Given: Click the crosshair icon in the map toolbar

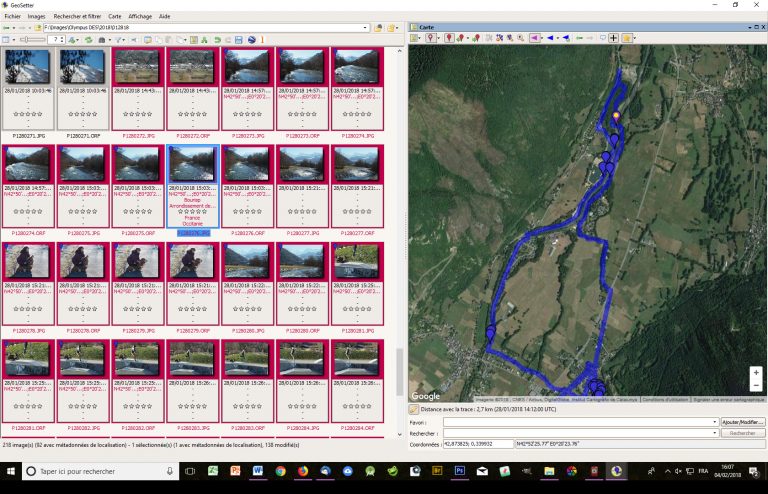Looking at the screenshot, I should (614, 38).
